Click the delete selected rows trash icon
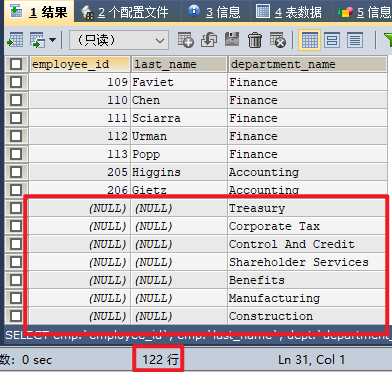 pyautogui.click(x=255, y=40)
